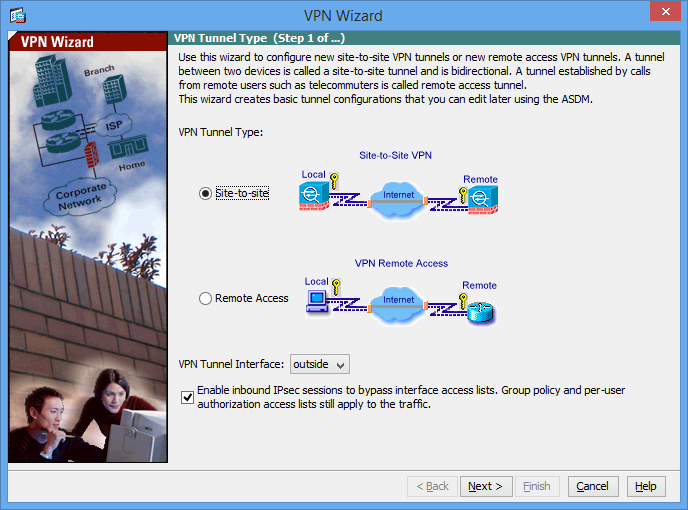Viewport: 688px width, 510px height.
Task: Click the key icon beside Site-to-Site remote firewall
Action: pos(463,194)
